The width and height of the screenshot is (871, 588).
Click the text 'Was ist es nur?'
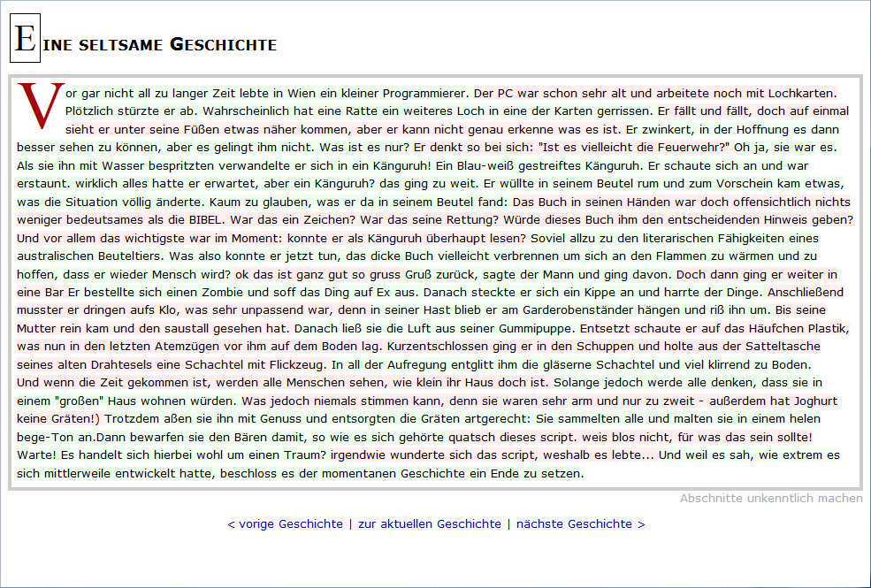364,148
